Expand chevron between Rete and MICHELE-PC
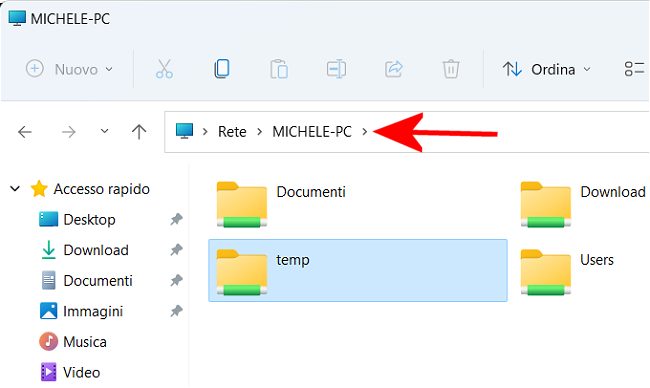The width and height of the screenshot is (650, 388). [x=260, y=132]
